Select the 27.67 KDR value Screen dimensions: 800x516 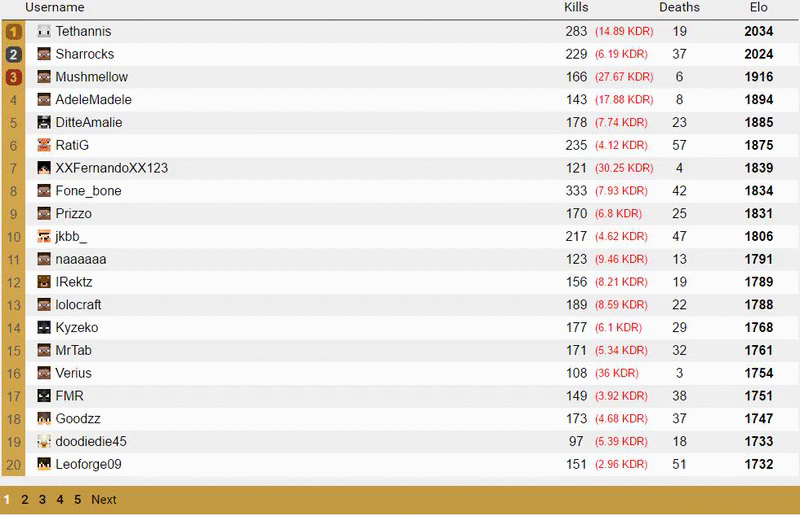(x=624, y=77)
